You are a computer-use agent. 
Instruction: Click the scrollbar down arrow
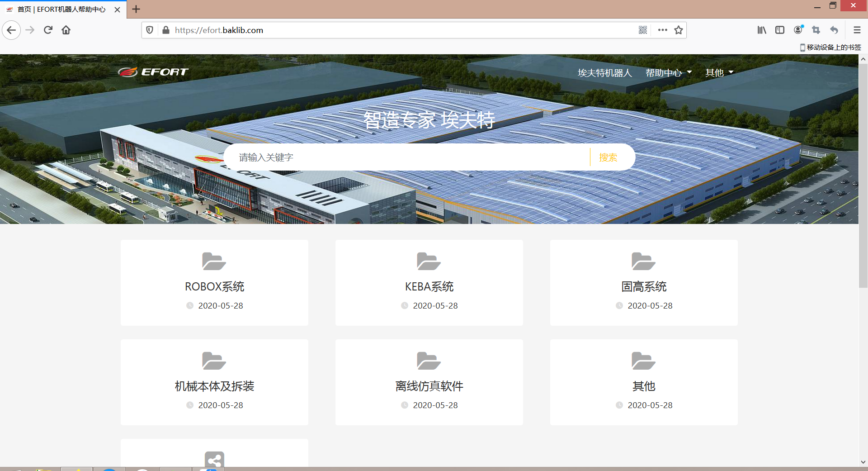[x=863, y=462]
